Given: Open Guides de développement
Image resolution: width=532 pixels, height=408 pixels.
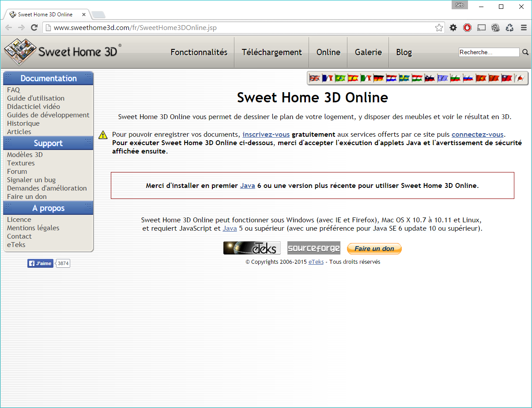Looking at the screenshot, I should [x=48, y=115].
